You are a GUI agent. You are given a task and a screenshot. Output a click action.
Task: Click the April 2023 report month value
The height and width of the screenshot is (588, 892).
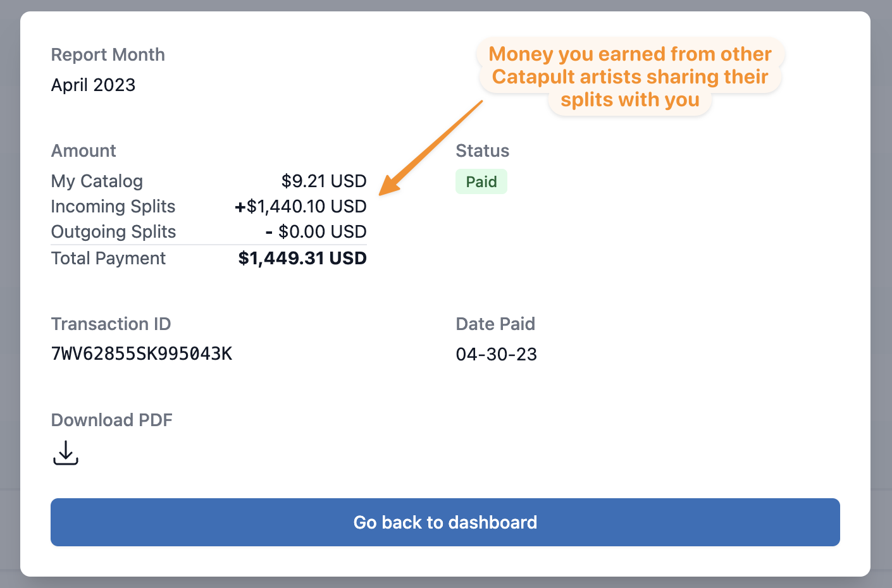(x=93, y=85)
